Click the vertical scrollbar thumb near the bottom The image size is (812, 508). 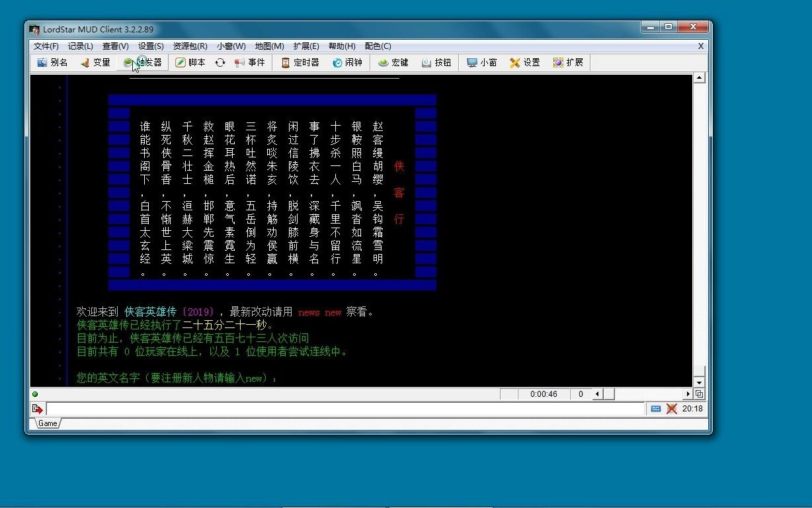(x=700, y=371)
